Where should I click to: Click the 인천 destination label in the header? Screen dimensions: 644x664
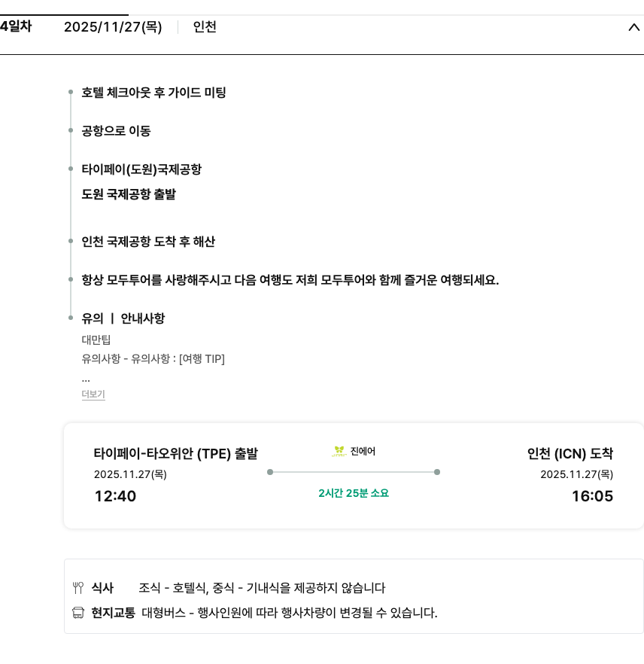click(x=205, y=27)
